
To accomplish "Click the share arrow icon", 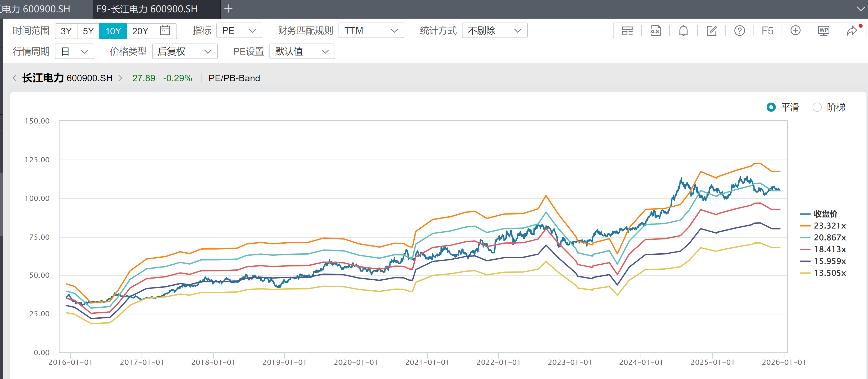I will (852, 31).
